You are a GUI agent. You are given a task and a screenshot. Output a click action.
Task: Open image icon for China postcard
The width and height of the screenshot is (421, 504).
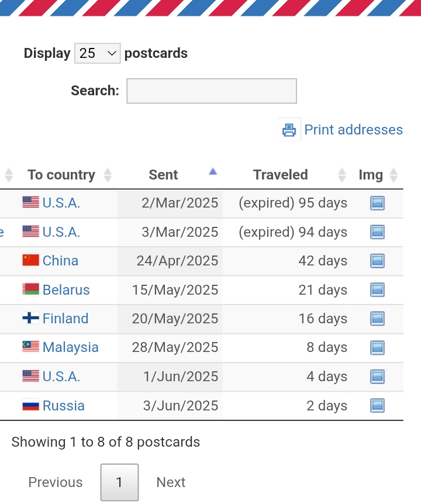tap(377, 261)
